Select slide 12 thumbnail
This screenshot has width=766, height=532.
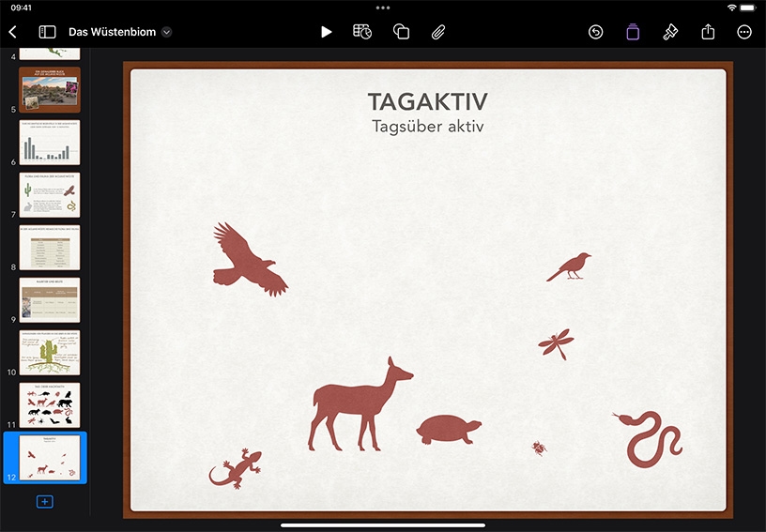[50, 458]
